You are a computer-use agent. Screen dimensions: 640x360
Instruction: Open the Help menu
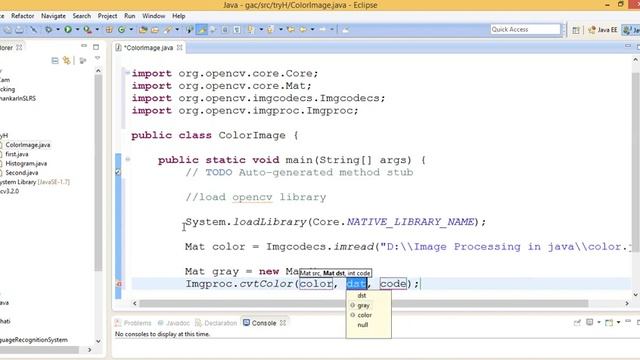coord(178,16)
